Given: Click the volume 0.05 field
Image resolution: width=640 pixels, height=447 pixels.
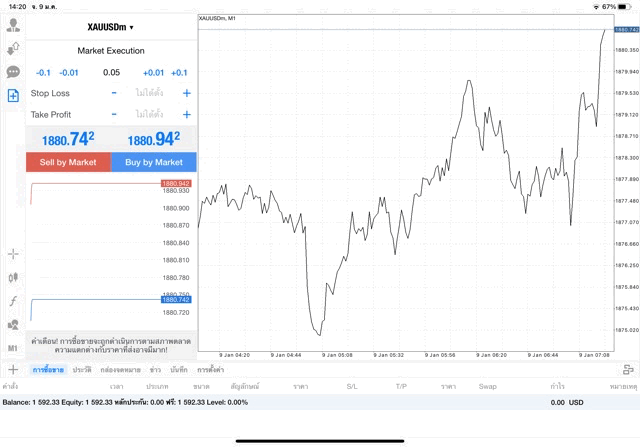Looking at the screenshot, I should click(111, 73).
